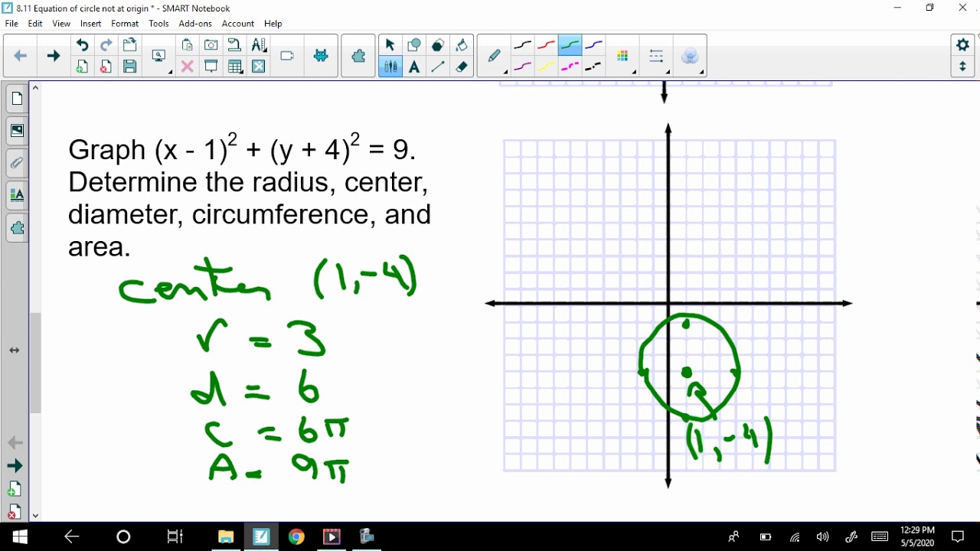Open the Edit menu
The image size is (980, 551).
click(35, 24)
